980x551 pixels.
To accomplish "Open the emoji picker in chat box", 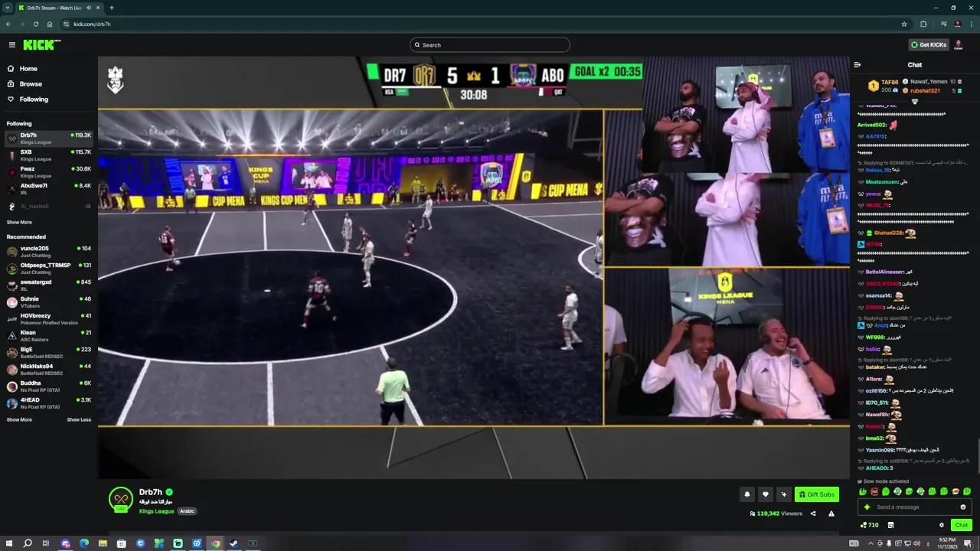I will pos(963,507).
